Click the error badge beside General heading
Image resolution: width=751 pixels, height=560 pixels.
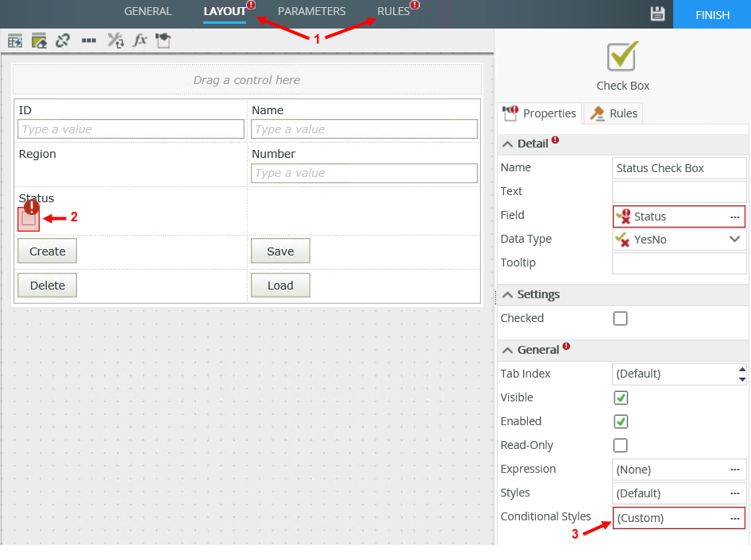566,346
